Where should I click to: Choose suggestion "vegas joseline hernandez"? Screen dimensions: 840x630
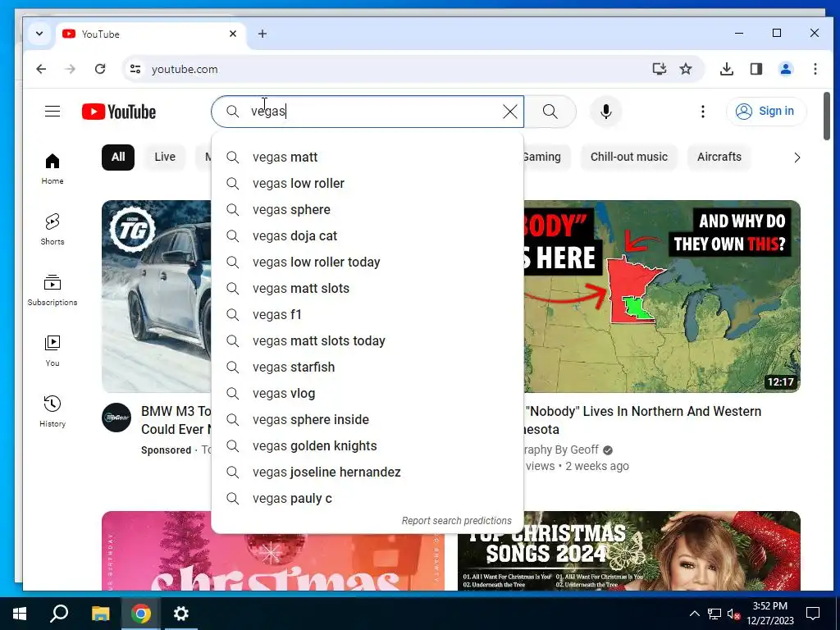click(x=367, y=472)
